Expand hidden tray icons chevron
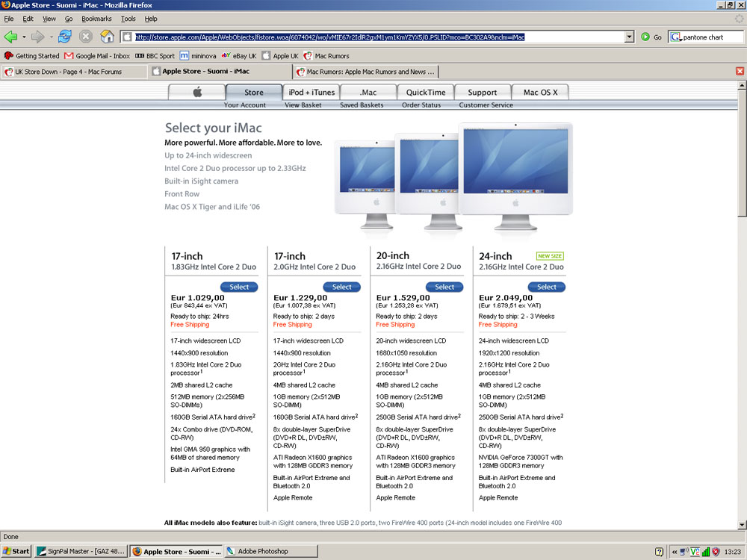 click(675, 552)
